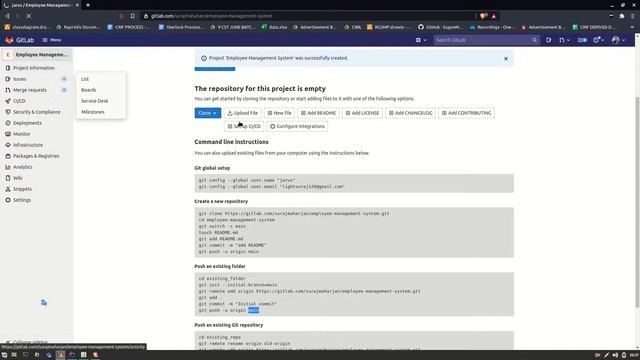Image resolution: width=640 pixels, height=360 pixels.
Task: Click the Set up CI/CD button
Action: click(244, 127)
